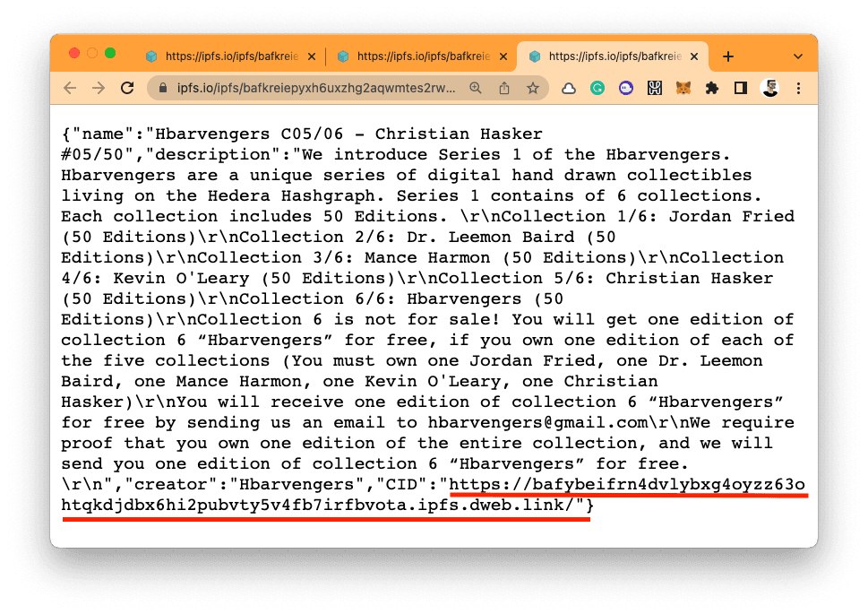Open the MetaMask fox extension
This screenshot has width=868, height=614.
[683, 88]
